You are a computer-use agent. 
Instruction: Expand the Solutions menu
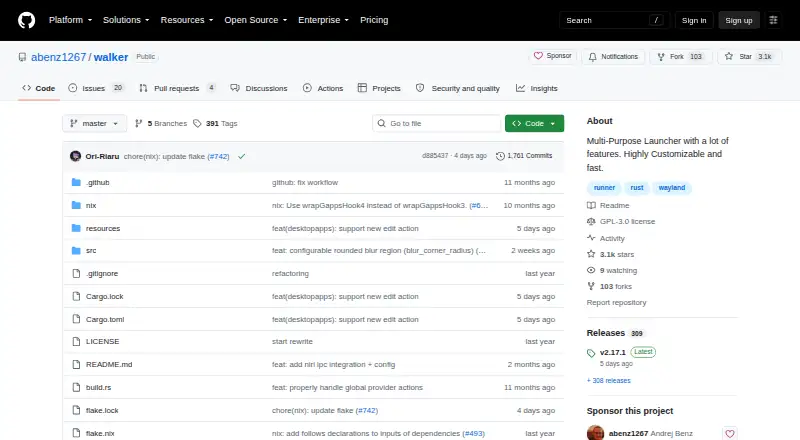coord(126,20)
